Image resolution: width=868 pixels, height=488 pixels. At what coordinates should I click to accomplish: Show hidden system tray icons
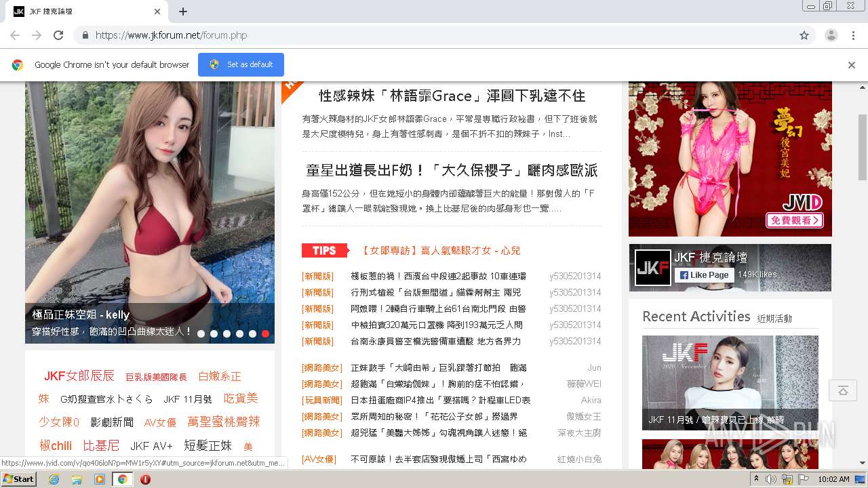[756, 479]
